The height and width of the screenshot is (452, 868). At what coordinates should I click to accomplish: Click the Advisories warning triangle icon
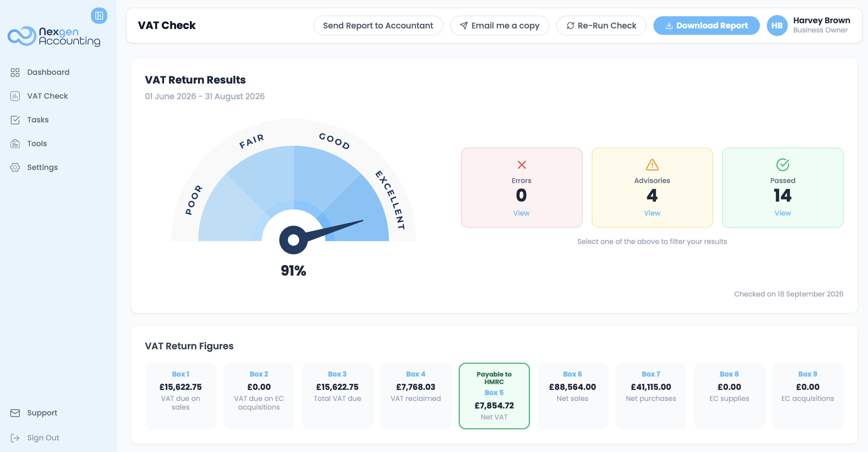[652, 164]
